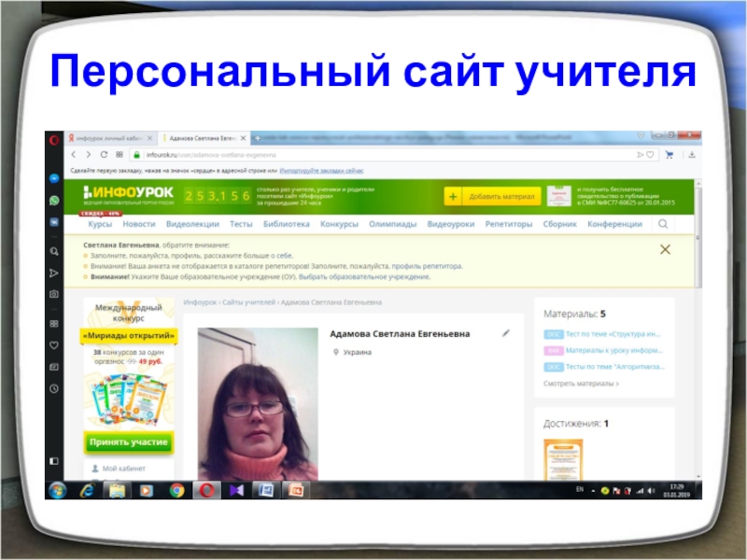
Task: Open the Видеолекции menu item
Action: 192,224
